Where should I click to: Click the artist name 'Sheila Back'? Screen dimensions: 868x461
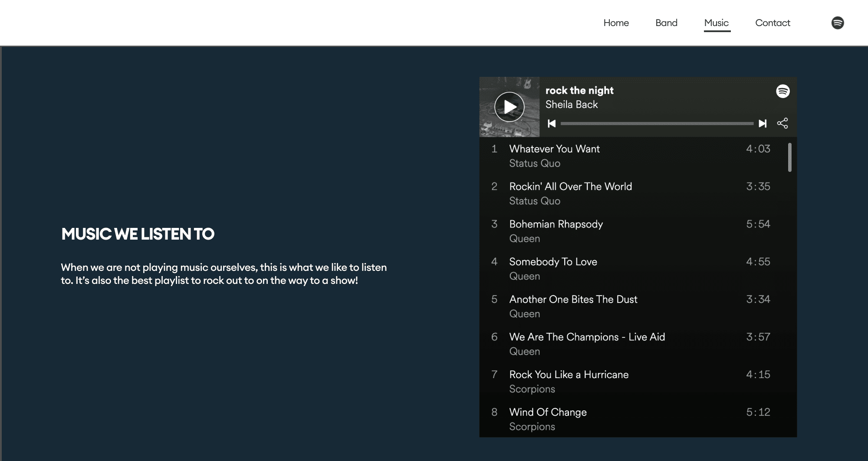click(572, 105)
